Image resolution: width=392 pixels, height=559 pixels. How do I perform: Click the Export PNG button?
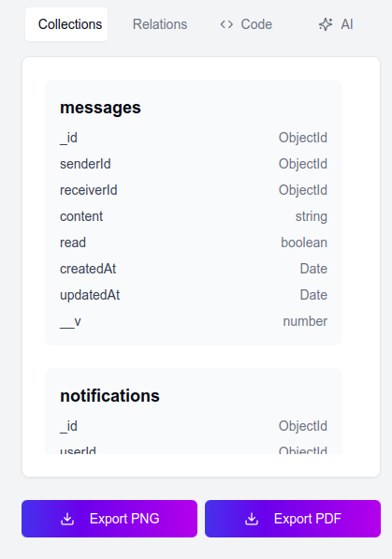click(109, 519)
